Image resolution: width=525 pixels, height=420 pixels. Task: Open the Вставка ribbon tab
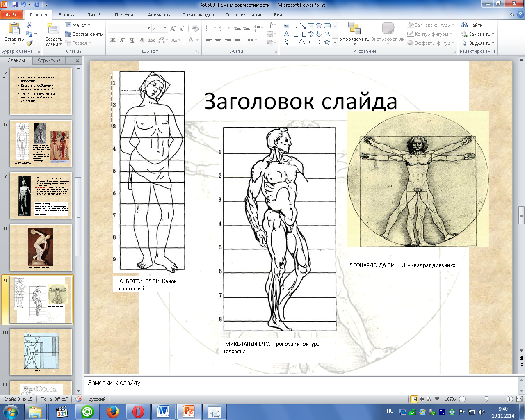[67, 15]
